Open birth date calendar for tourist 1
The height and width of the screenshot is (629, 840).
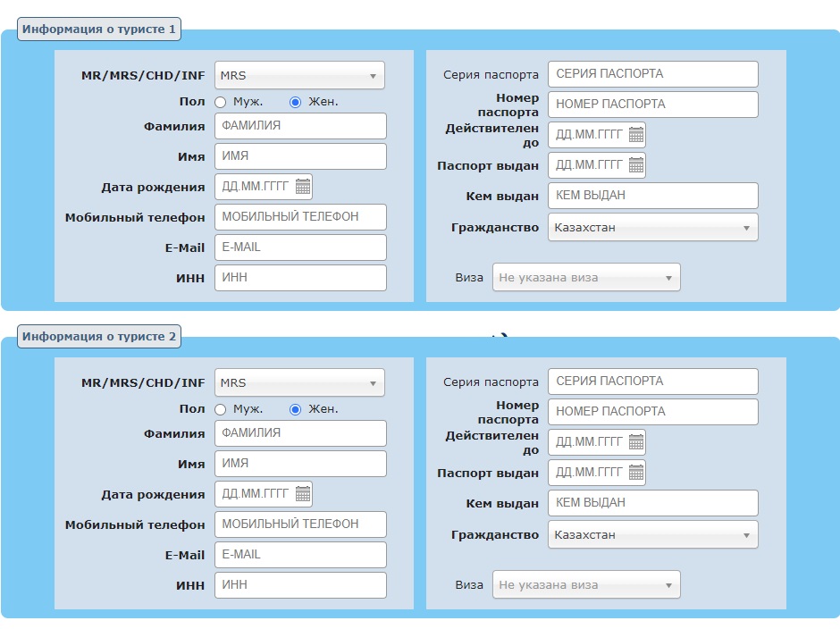tap(303, 187)
